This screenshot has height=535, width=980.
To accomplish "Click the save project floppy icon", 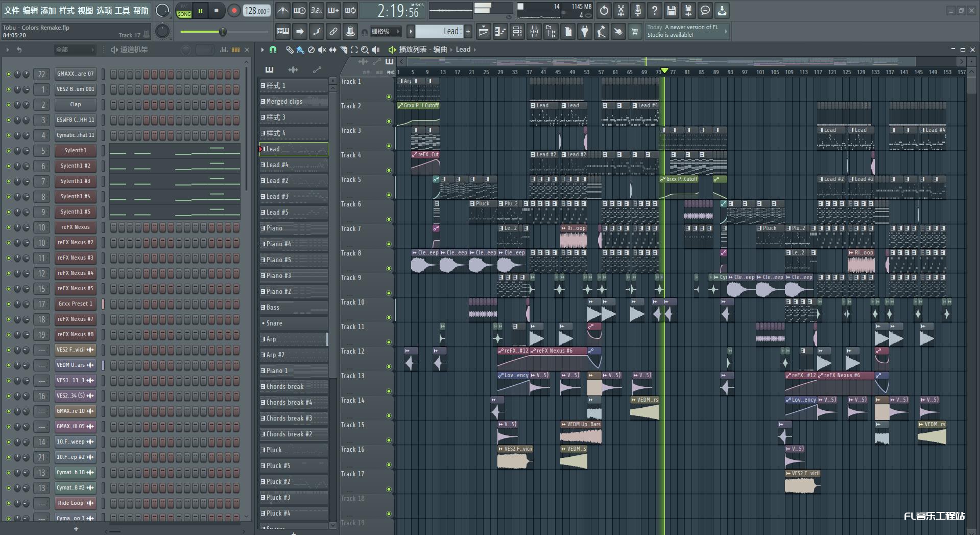I will (x=671, y=10).
